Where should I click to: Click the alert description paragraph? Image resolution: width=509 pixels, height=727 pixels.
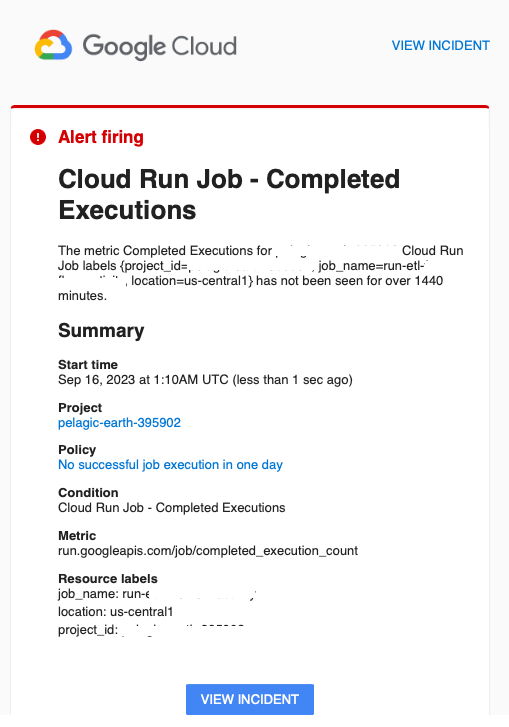pos(261,273)
